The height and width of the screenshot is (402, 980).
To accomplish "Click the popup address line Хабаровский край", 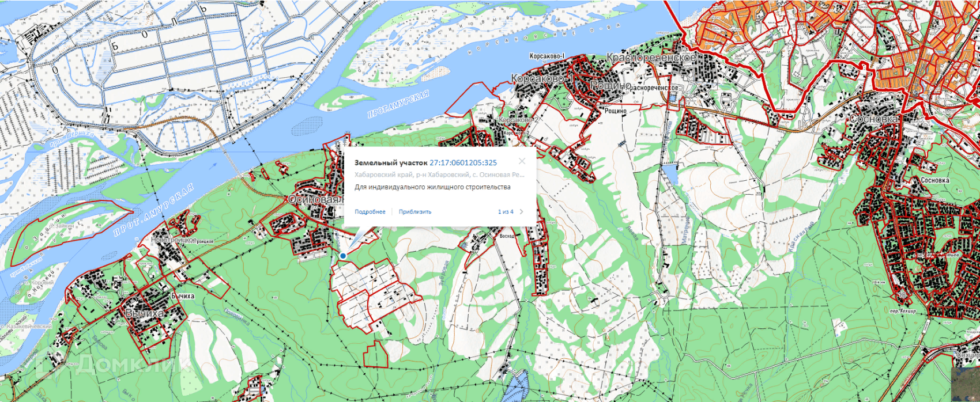I will click(x=439, y=175).
